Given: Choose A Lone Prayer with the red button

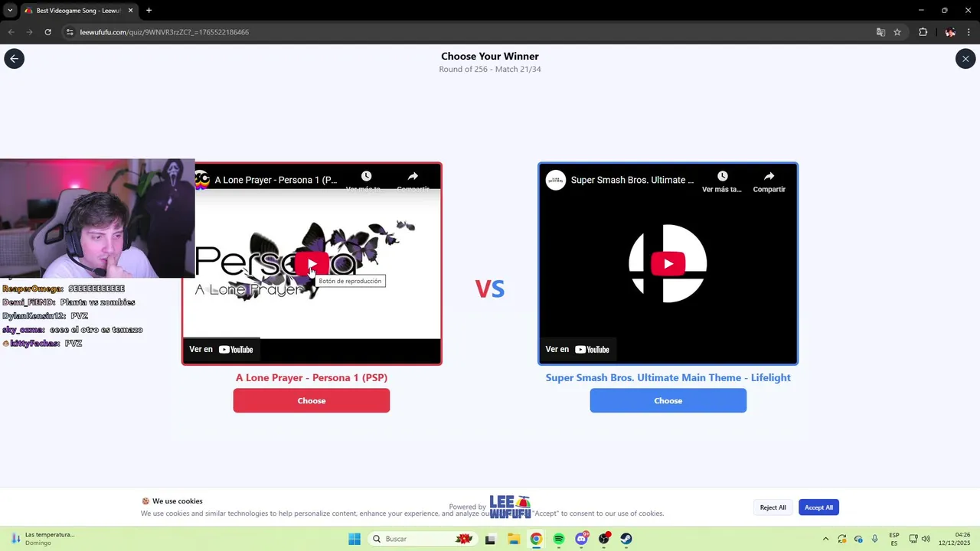Looking at the screenshot, I should (x=312, y=400).
